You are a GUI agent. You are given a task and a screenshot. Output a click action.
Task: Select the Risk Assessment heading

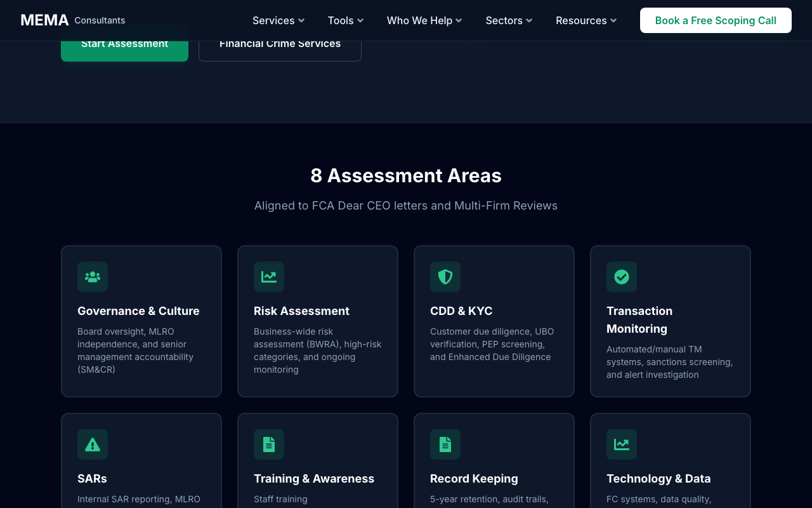point(301,311)
